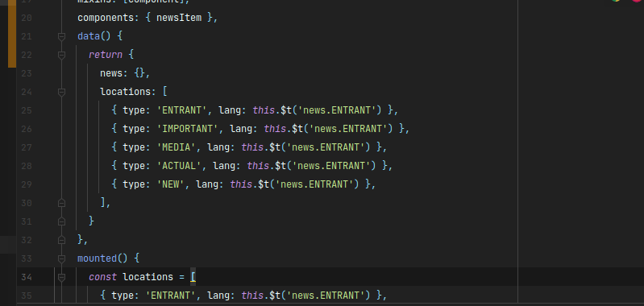Click the 'return' keyword

coord(106,55)
